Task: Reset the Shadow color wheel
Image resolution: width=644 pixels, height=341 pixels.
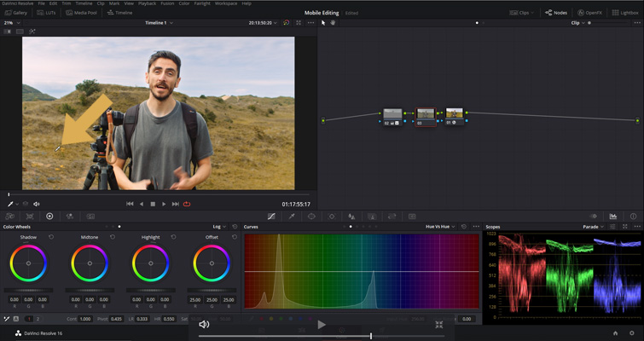Action: point(51,237)
